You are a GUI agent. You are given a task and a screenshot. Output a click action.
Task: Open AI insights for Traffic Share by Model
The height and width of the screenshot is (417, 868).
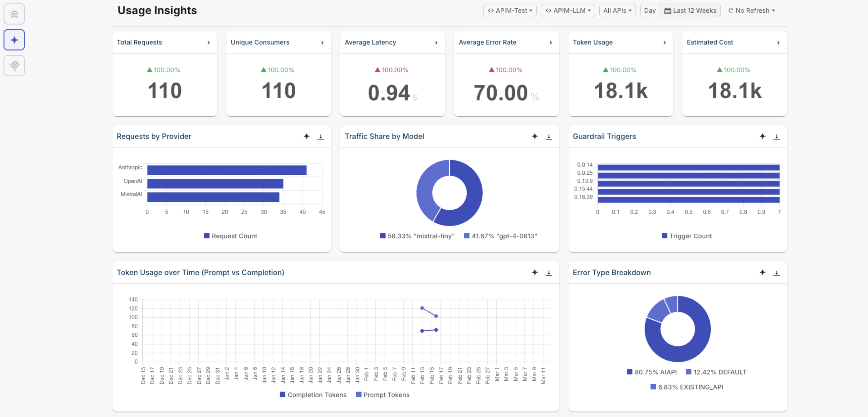(535, 137)
